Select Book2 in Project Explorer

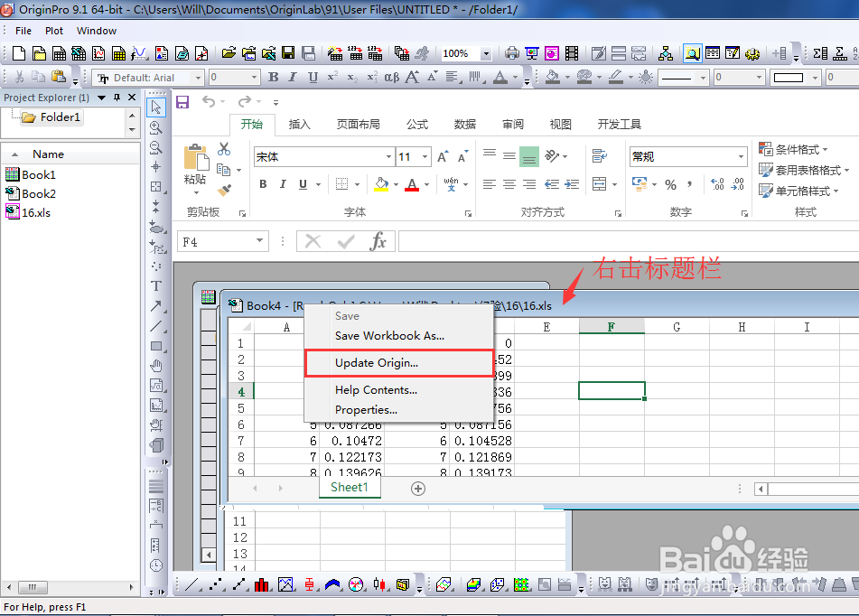click(30, 193)
